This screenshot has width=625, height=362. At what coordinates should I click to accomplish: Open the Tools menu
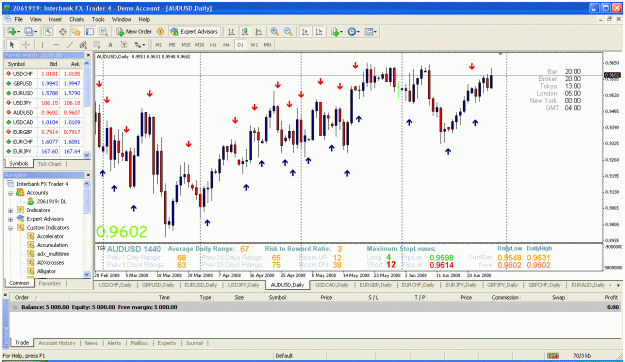(x=98, y=19)
